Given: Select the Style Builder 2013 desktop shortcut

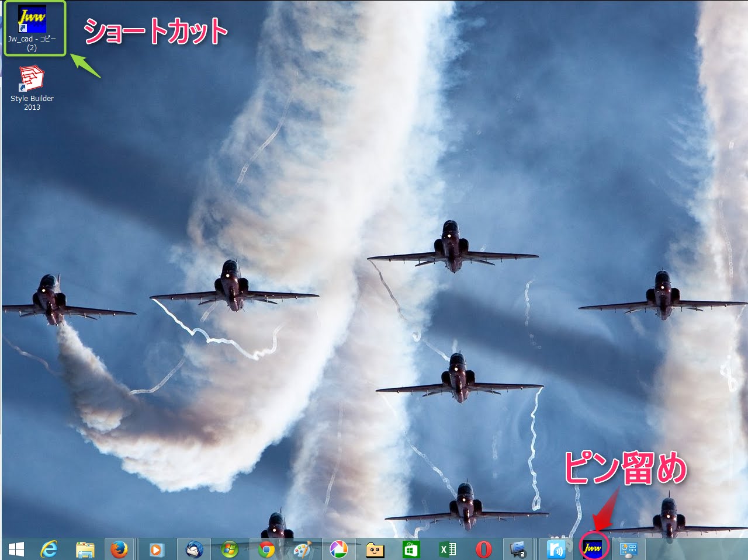Looking at the screenshot, I should [32, 79].
